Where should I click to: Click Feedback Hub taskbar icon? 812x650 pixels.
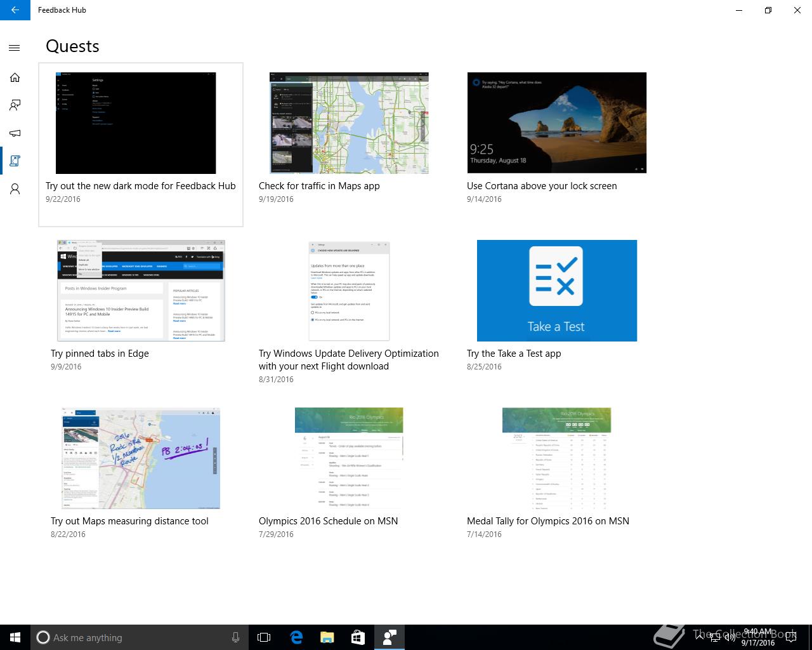[389, 637]
